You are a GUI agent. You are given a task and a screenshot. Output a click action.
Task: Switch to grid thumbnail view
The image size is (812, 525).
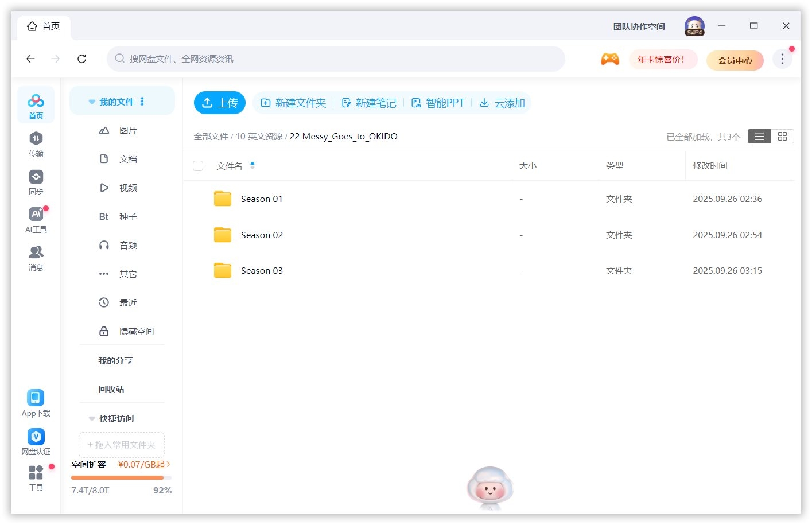click(782, 137)
